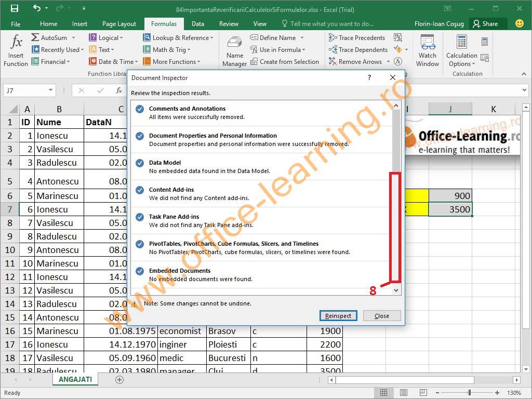Select cell J6 containing 900
532x399 pixels.
(450, 196)
